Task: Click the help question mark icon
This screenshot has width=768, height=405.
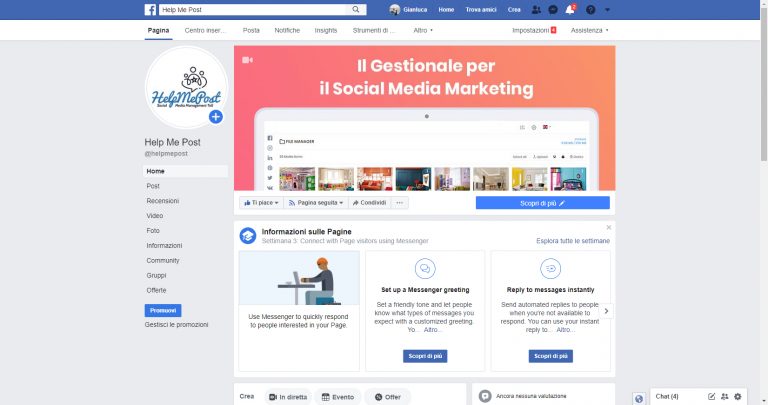Action: click(x=590, y=9)
